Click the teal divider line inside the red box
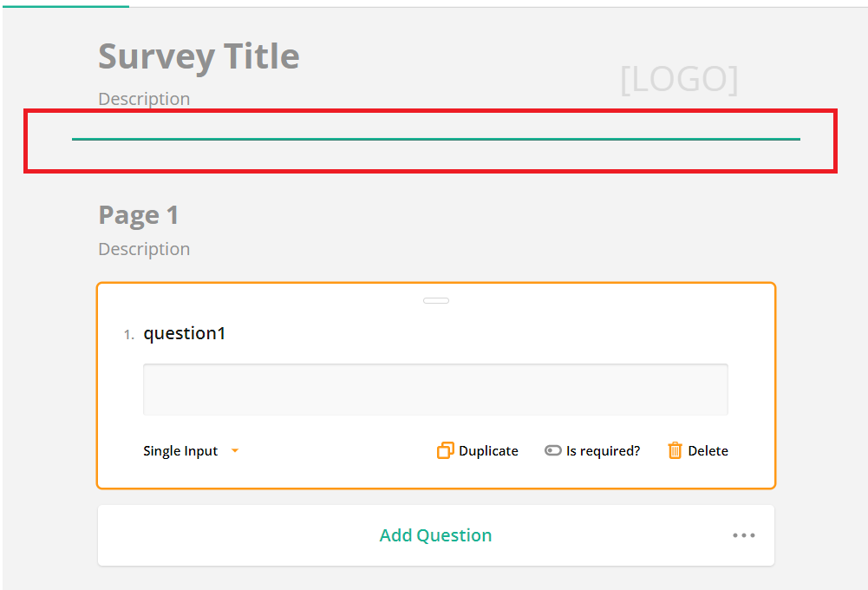 point(435,138)
